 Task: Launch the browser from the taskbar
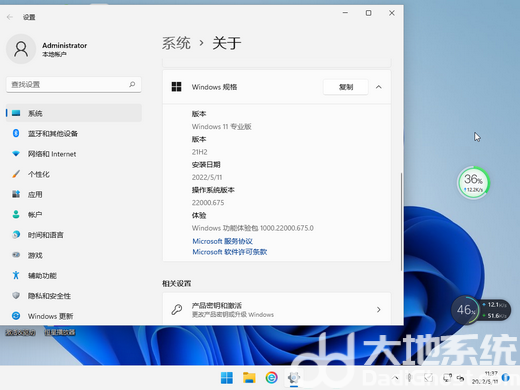pos(271,378)
